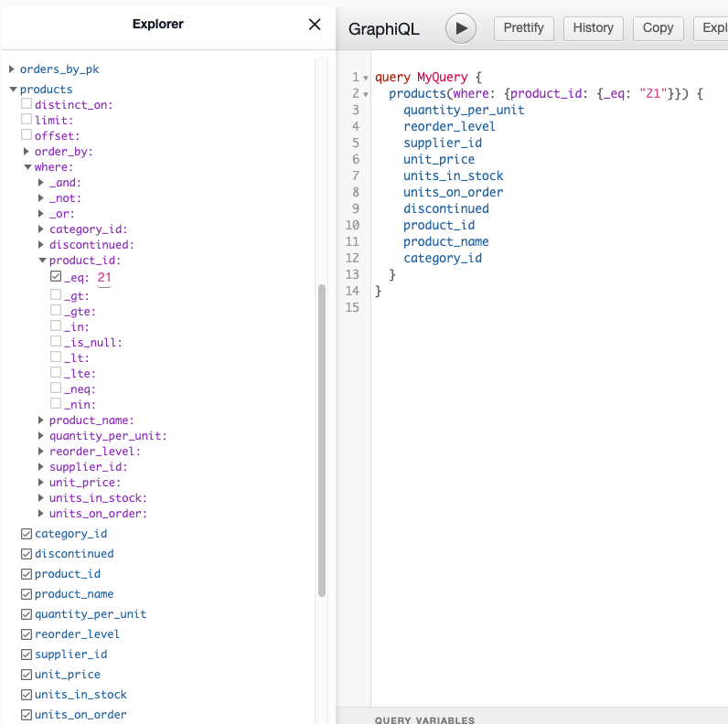Click the Prettify button
The image size is (728, 724).
524,28
